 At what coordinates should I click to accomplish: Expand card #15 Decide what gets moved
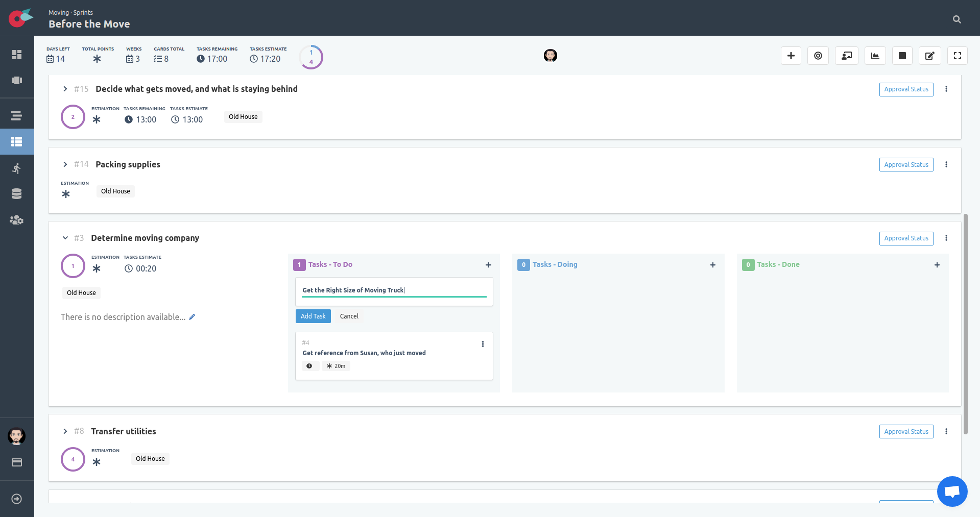pos(65,89)
